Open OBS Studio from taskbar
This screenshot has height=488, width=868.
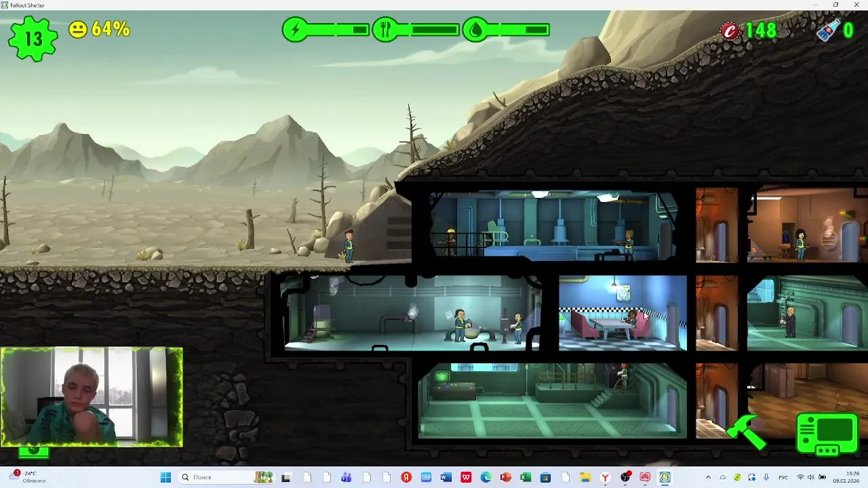click(x=625, y=477)
